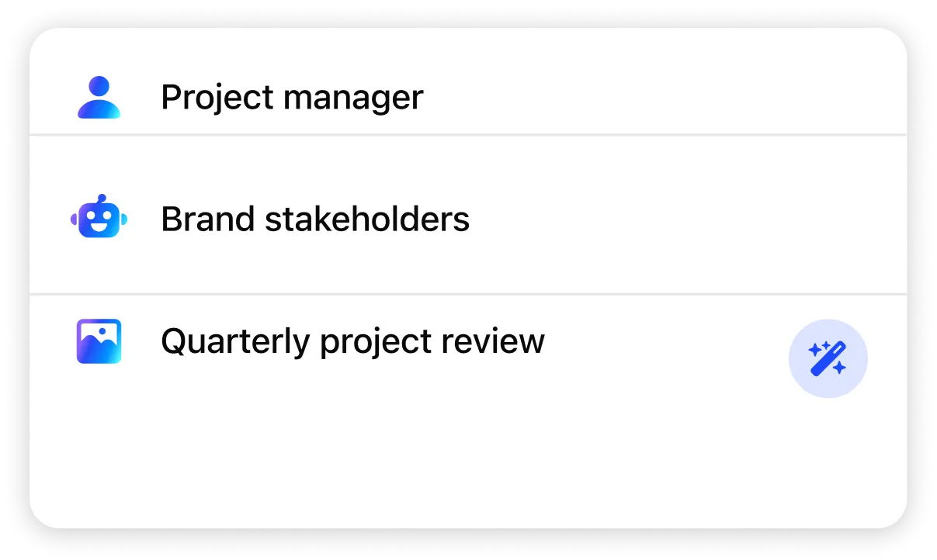This screenshot has width=937, height=560.
Task: Click the picture icon beside Quarterly project review
Action: (99, 341)
